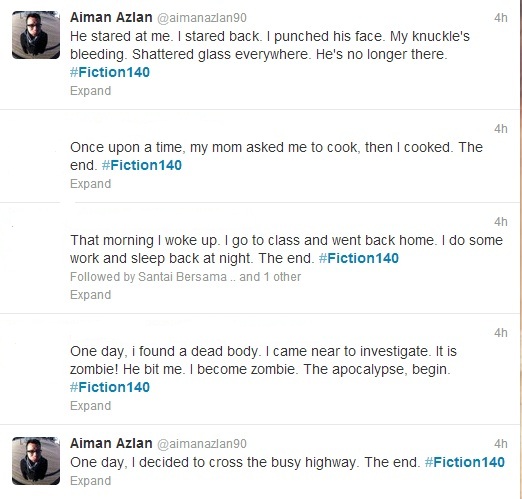
Task: Click 'Followed by Santai Bersama .. and 1 other'
Action: point(185,277)
